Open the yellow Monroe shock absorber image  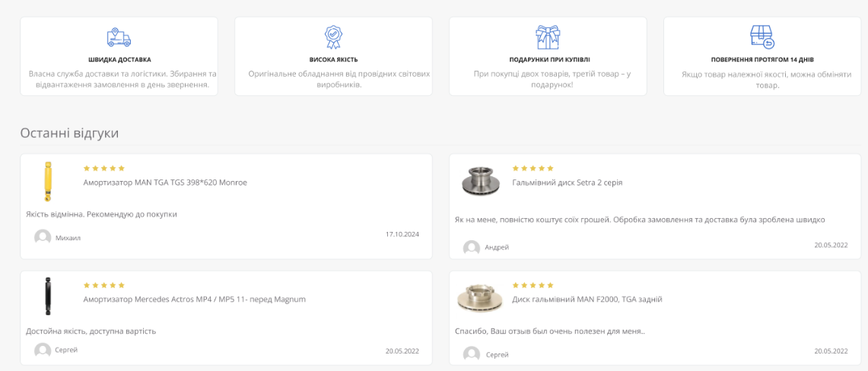pos(48,182)
